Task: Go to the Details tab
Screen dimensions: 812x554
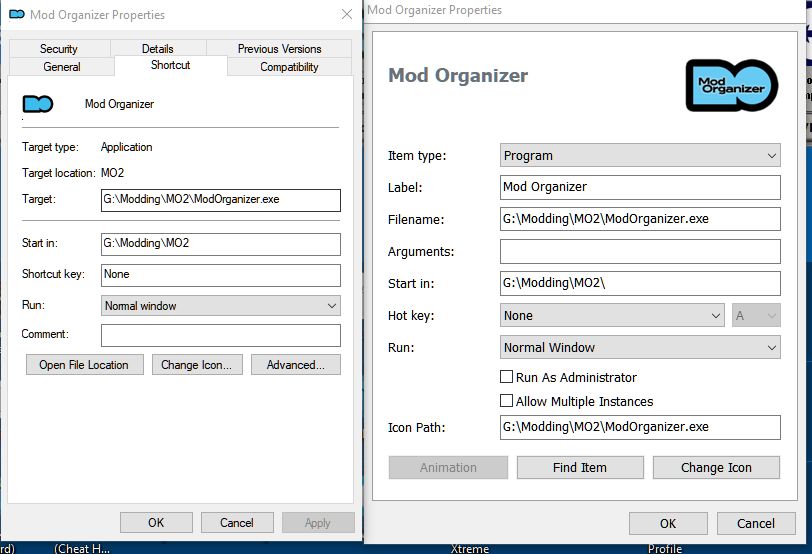Action: (x=157, y=49)
